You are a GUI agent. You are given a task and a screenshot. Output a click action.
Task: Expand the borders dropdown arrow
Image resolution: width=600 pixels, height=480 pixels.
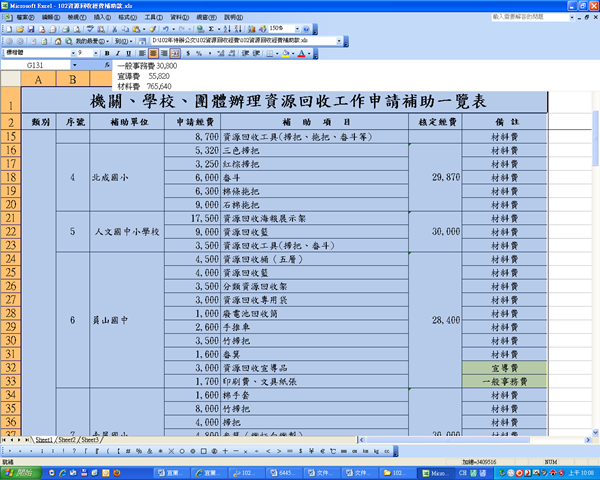click(x=277, y=54)
